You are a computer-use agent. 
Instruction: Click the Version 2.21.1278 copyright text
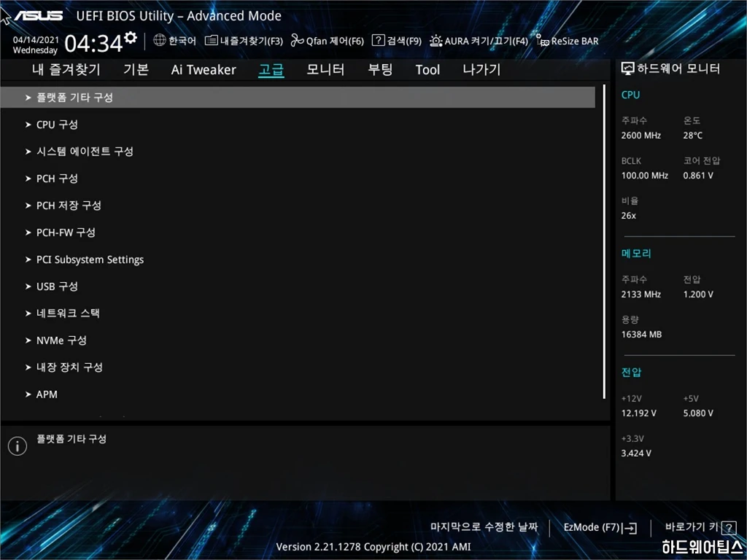point(373,547)
